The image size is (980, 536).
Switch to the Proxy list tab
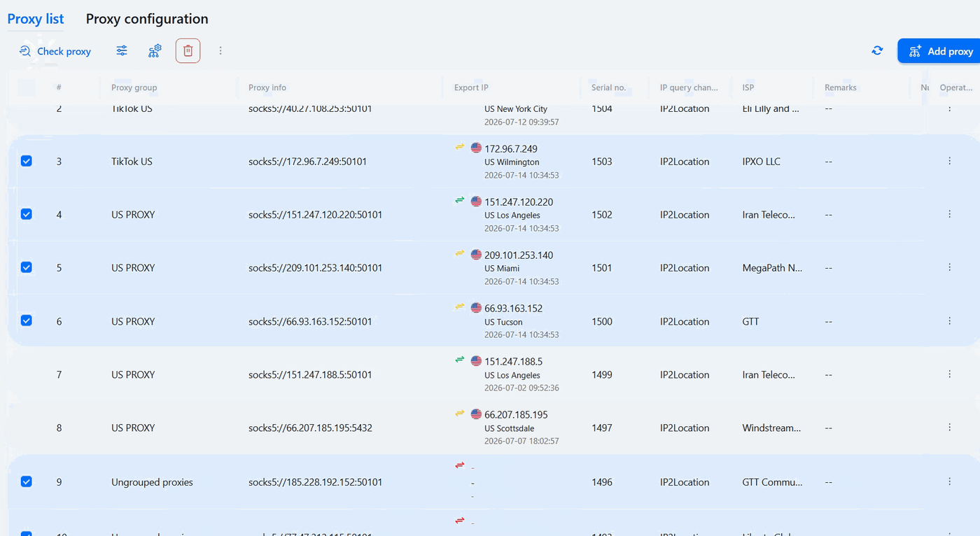pyautogui.click(x=36, y=19)
